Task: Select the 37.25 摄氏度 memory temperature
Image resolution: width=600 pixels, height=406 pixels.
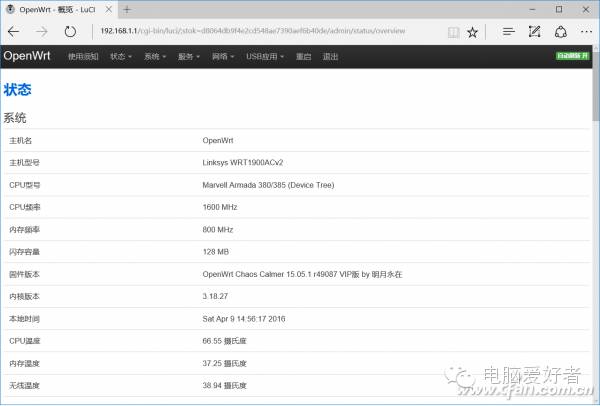Action: click(224, 364)
